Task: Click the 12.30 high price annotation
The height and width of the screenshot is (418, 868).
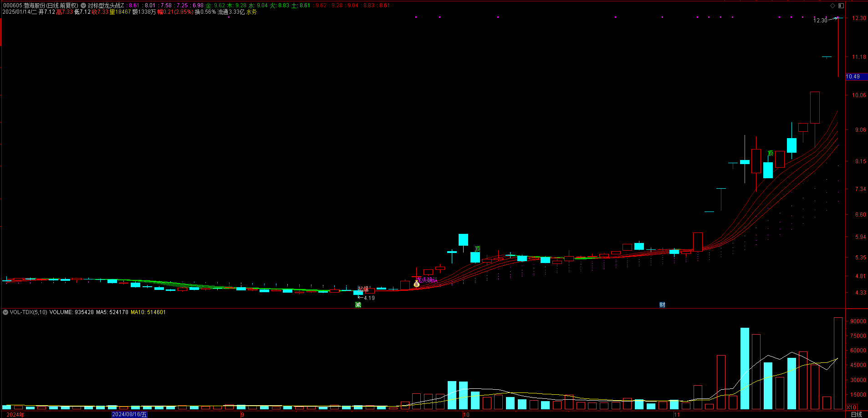Action: (820, 21)
